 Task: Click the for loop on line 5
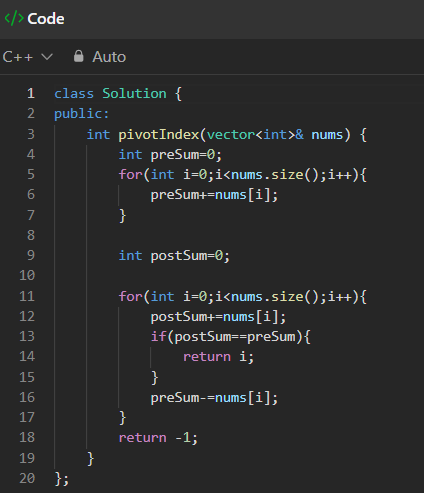(243, 175)
